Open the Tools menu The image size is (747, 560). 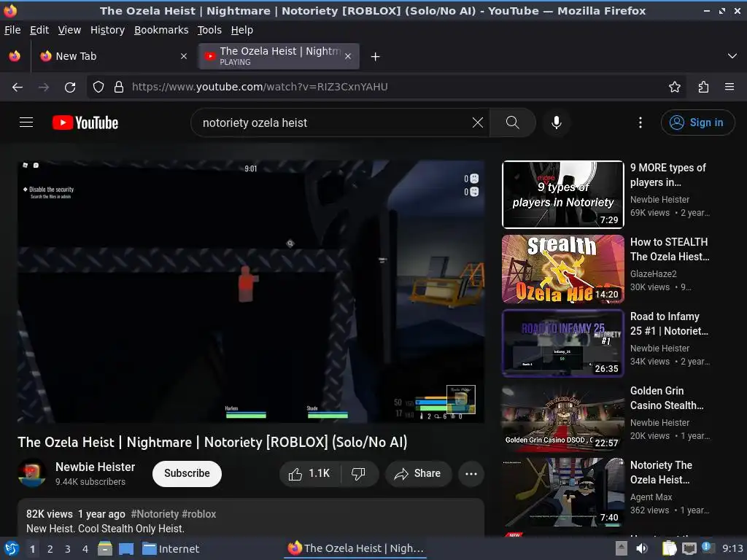tap(209, 30)
